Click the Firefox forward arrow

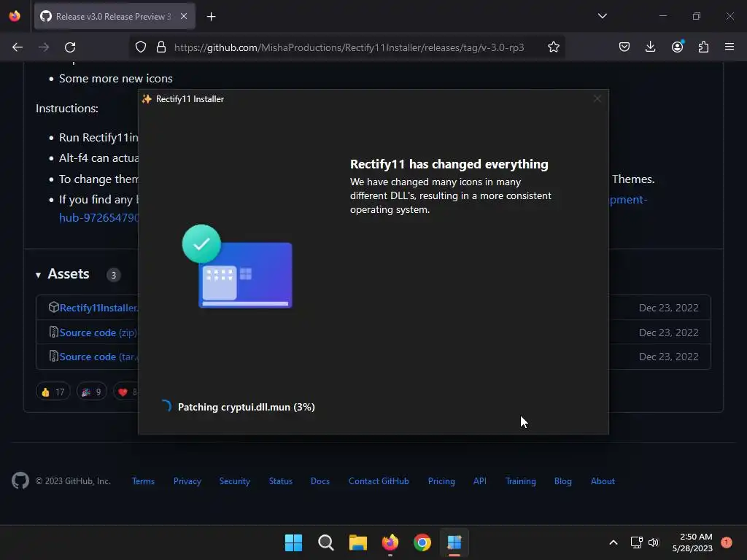(44, 47)
